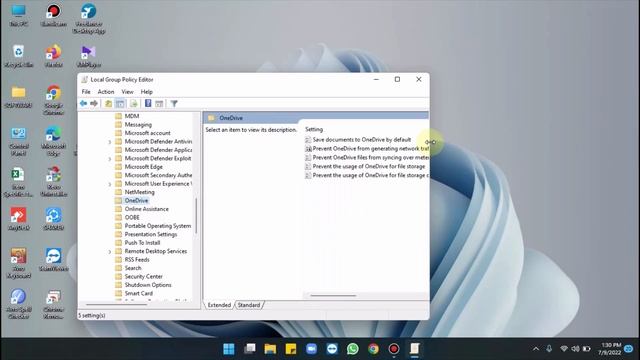Open Task View on the taskbar
The width and height of the screenshot is (640, 360).
250,349
